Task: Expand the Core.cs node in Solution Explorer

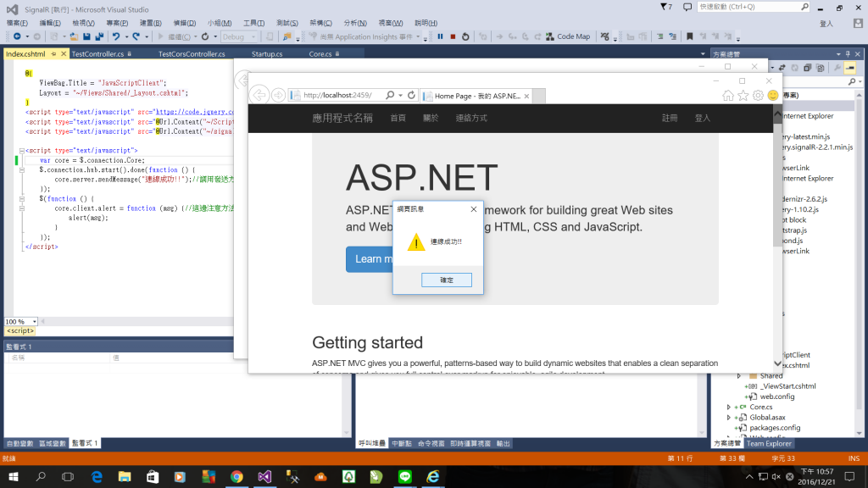Action: 728,407
